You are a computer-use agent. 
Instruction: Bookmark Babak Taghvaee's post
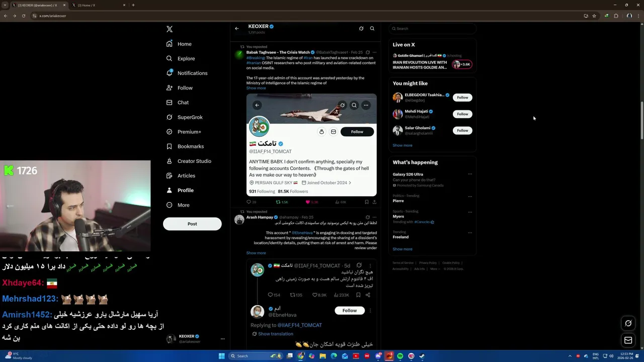(x=367, y=202)
